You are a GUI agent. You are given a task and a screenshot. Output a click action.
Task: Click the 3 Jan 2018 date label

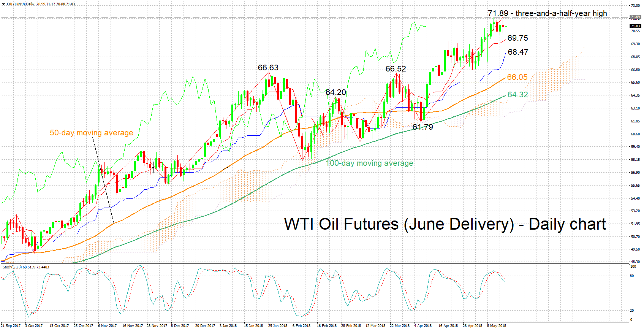[228, 325]
